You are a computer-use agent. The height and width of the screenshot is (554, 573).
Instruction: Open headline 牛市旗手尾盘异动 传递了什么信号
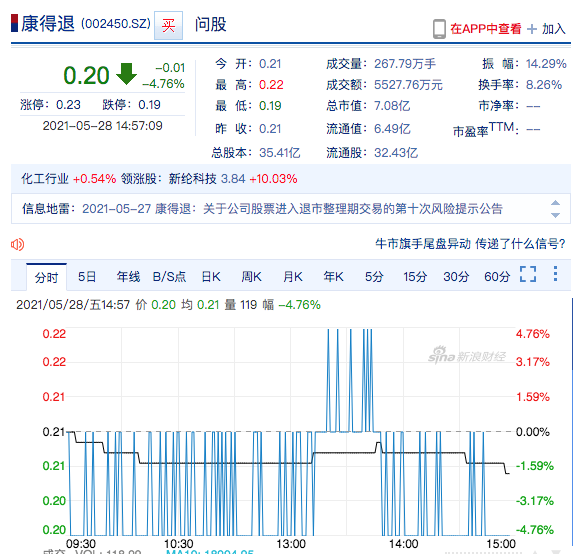click(x=470, y=244)
